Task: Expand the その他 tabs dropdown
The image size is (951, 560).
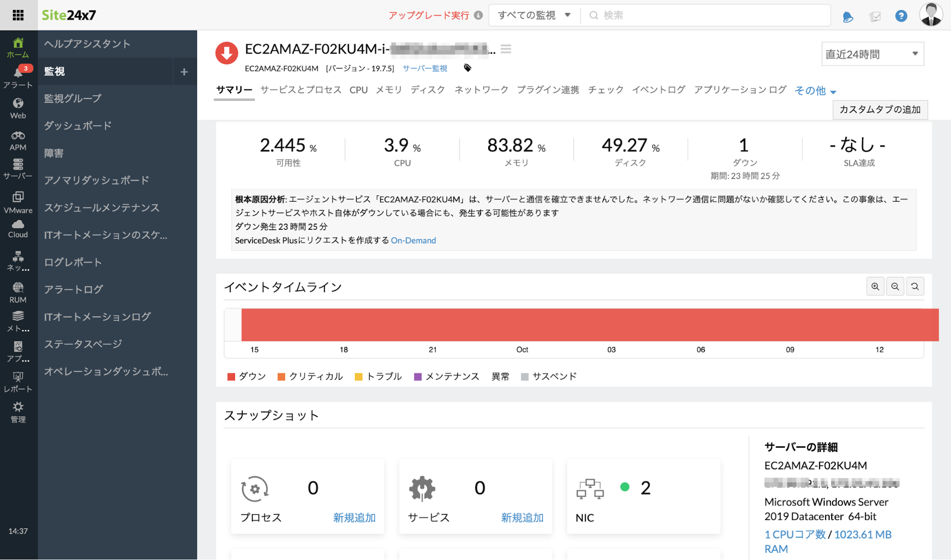Action: [815, 90]
